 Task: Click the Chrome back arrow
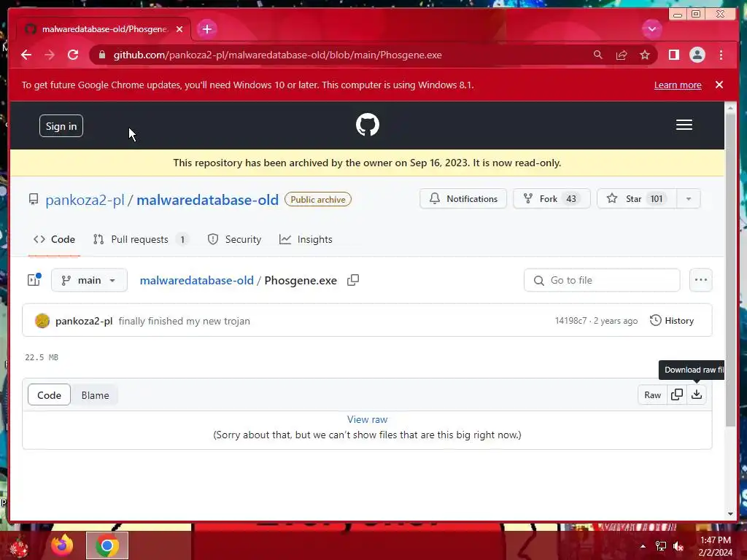coord(26,55)
